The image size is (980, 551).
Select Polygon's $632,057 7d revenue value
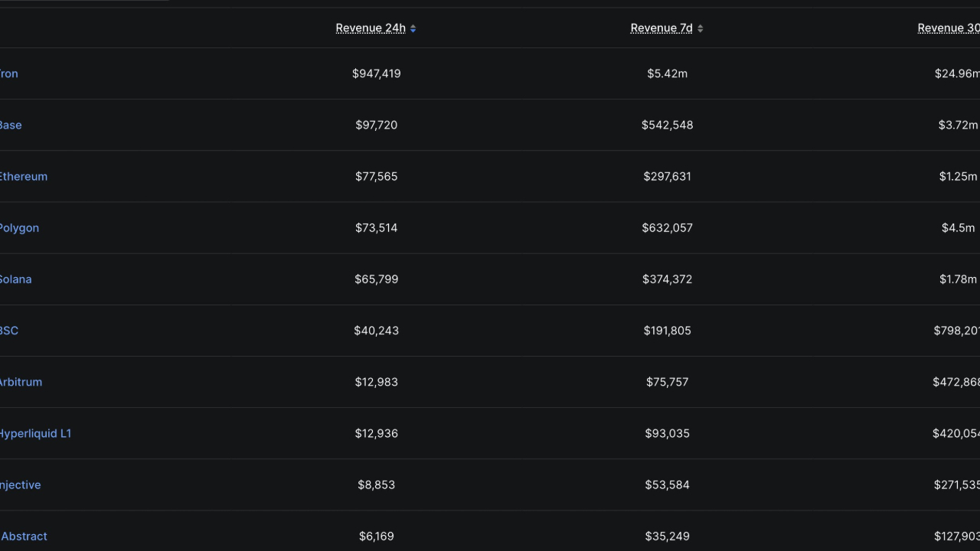pyautogui.click(x=667, y=227)
